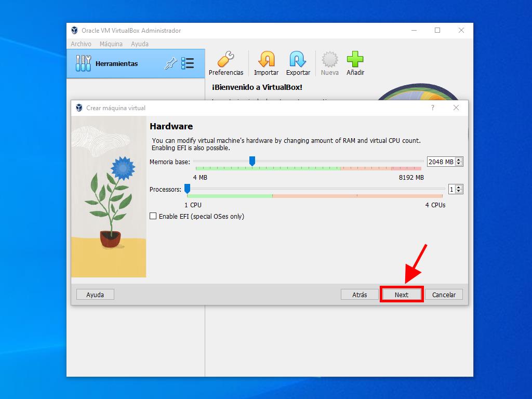
Task: Click the green Añadir plus icon
Action: [x=355, y=60]
